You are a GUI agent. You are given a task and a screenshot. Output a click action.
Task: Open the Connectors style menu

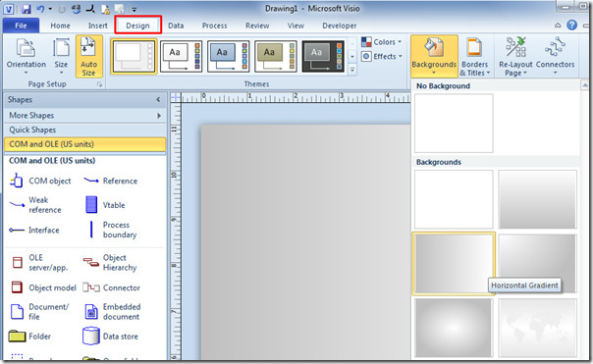(555, 56)
